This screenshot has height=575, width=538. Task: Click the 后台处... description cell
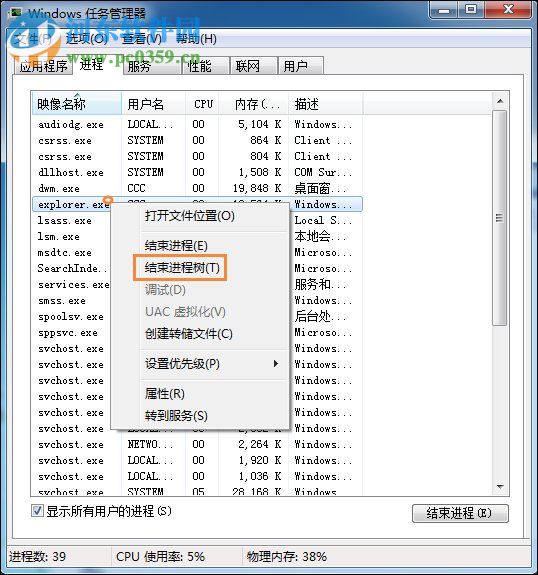point(320,316)
